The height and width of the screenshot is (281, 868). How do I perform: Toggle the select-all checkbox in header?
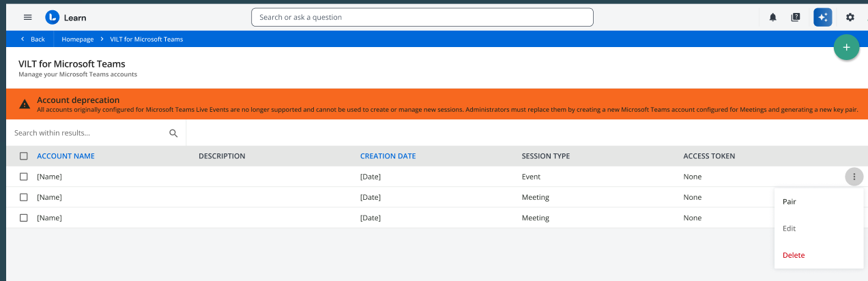24,156
